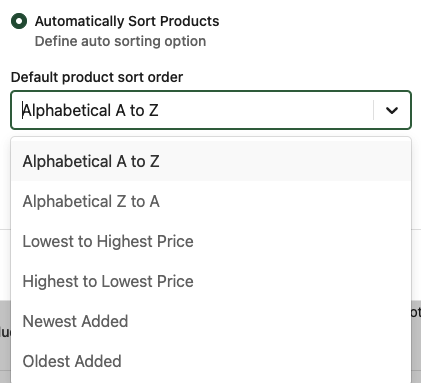Image resolution: width=421 pixels, height=383 pixels.
Task: Set sort order to oldest products first
Action: [211, 361]
